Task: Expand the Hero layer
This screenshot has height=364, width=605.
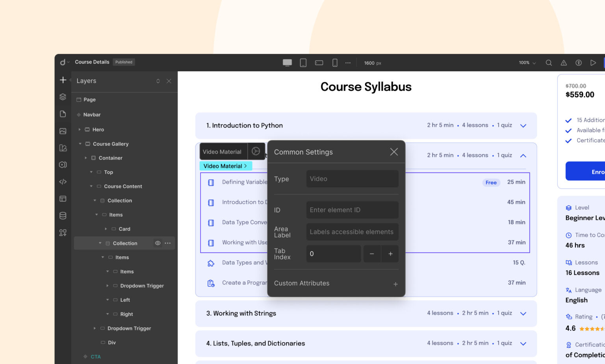Action: point(80,130)
